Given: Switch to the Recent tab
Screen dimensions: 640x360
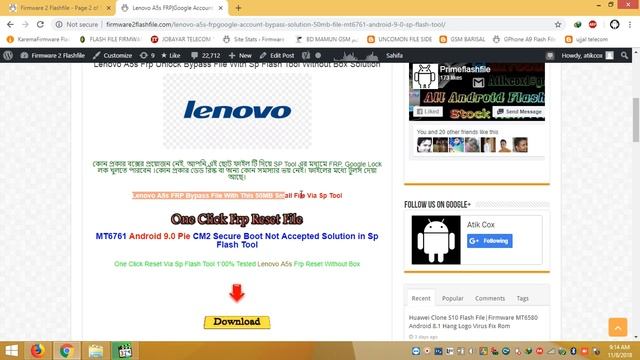Looking at the screenshot, I should [421, 298].
